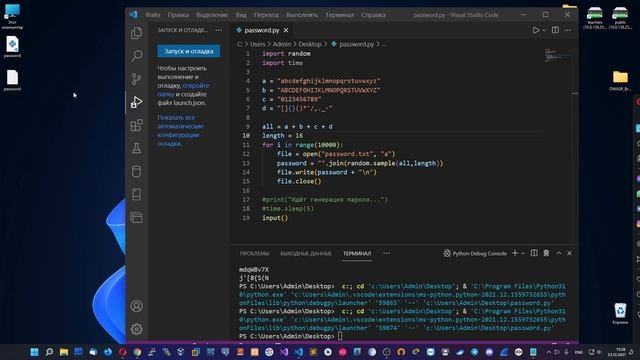Open Run and Debug panel ellipsis menu
The height and width of the screenshot is (360, 640).
click(219, 30)
